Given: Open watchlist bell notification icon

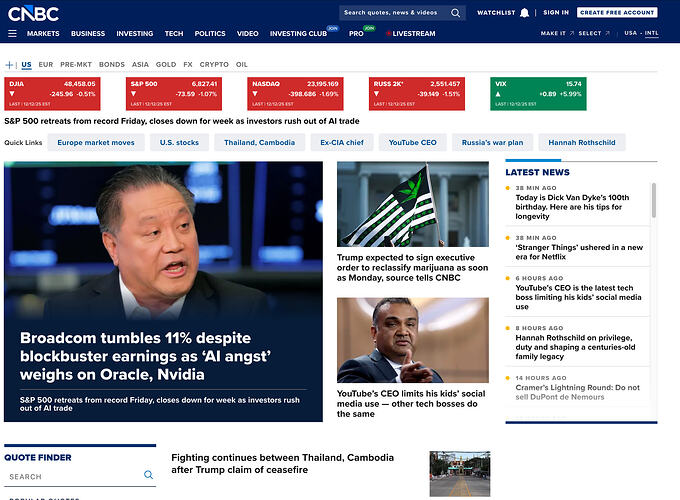Looking at the screenshot, I should 524,13.
